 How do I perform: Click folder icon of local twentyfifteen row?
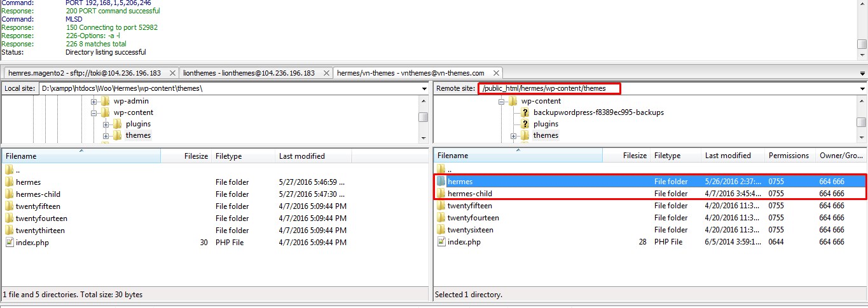click(9, 206)
